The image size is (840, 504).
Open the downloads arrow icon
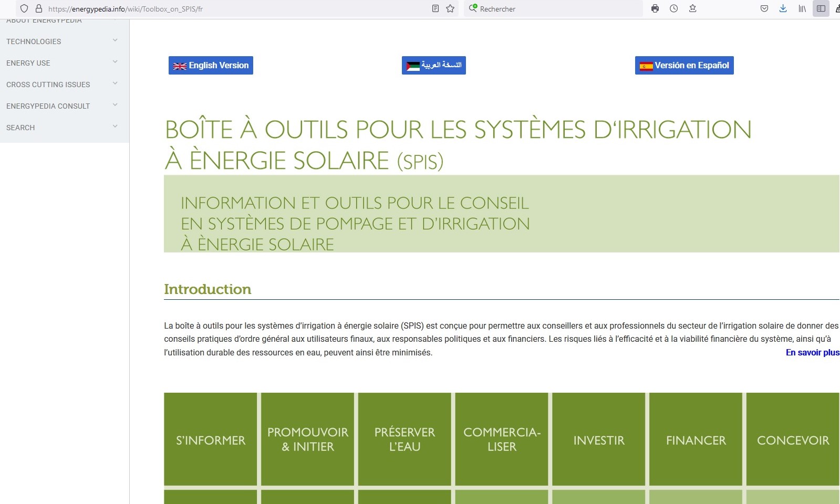(x=783, y=8)
